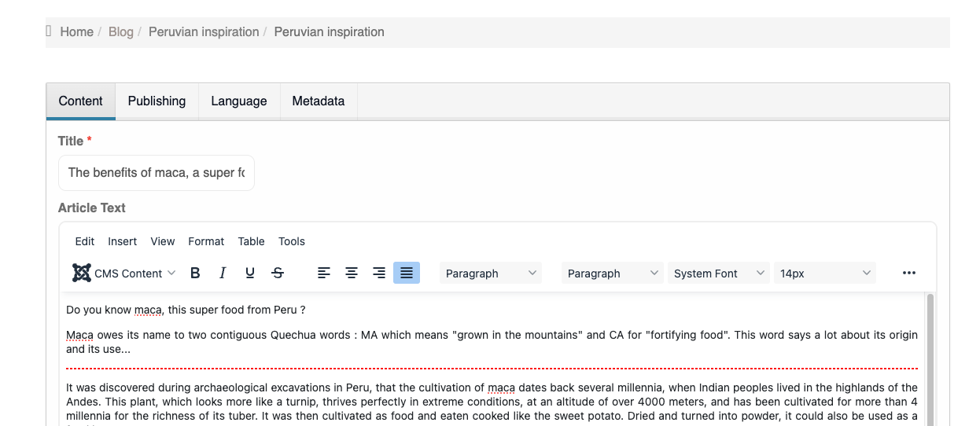Align text to the right

pos(379,274)
